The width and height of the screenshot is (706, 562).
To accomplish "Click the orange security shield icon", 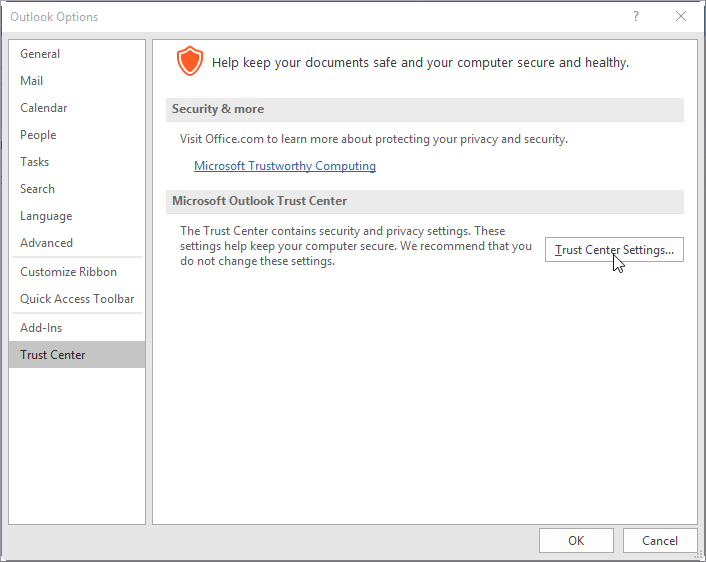I will click(190, 61).
